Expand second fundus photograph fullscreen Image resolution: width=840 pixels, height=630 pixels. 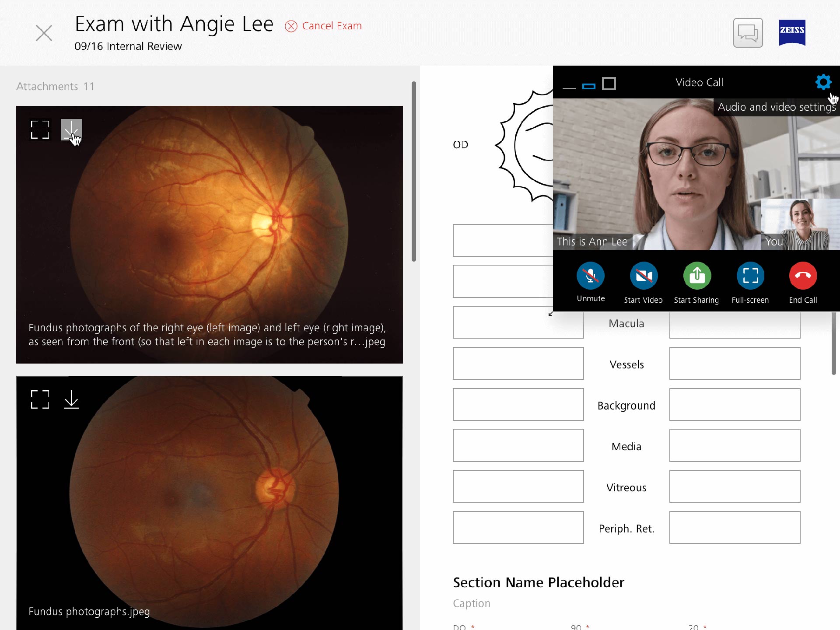[40, 399]
